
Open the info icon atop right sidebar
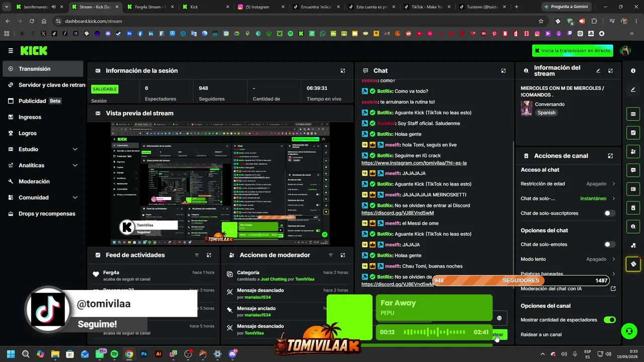[633, 71]
